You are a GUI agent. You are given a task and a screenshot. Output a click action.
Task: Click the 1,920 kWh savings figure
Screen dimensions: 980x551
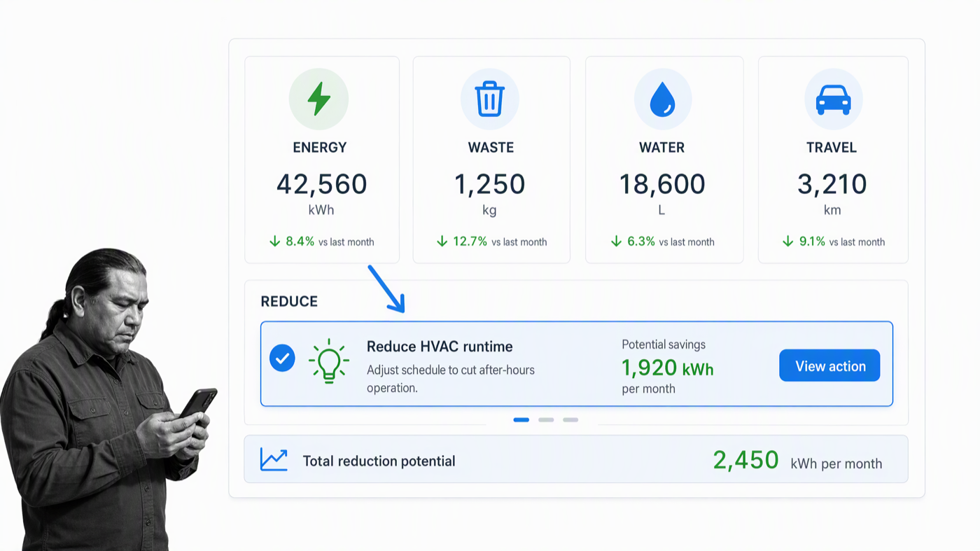(668, 368)
